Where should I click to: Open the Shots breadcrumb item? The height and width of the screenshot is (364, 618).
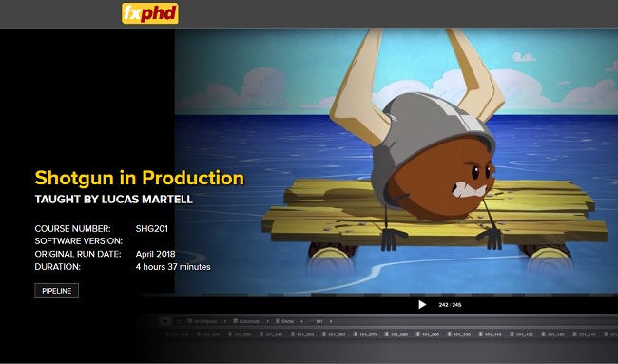(284, 321)
